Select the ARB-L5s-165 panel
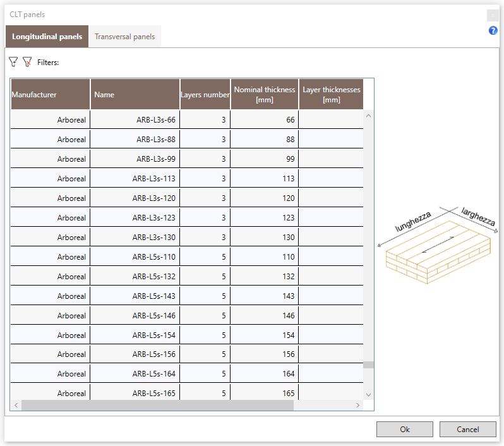The image size is (504, 446). (154, 394)
